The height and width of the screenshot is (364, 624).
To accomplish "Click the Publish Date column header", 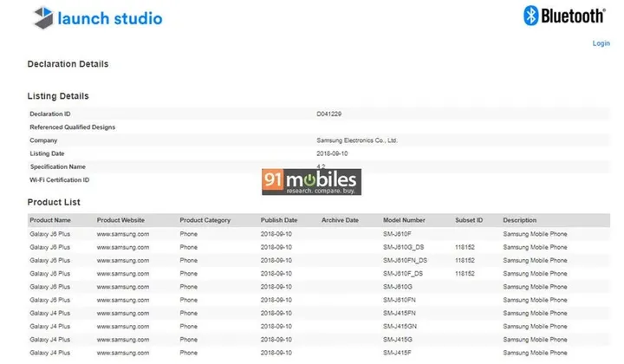I will pyautogui.click(x=279, y=220).
